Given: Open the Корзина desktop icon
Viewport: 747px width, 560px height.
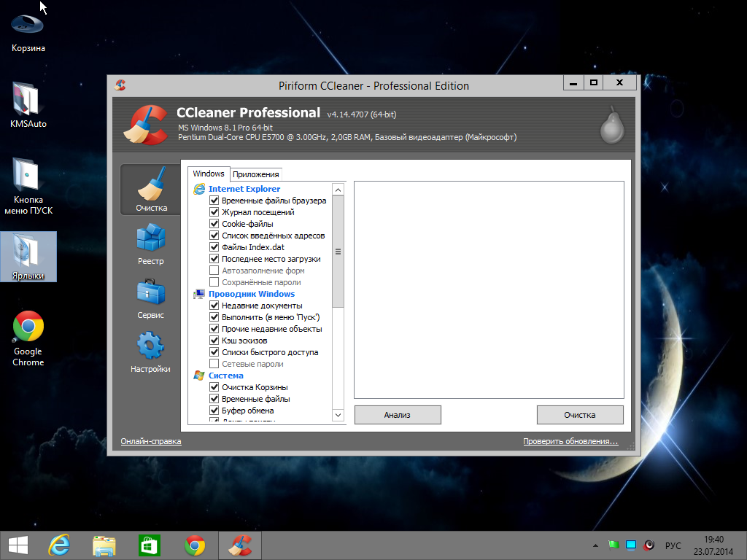Looking at the screenshot, I should click(x=28, y=31).
